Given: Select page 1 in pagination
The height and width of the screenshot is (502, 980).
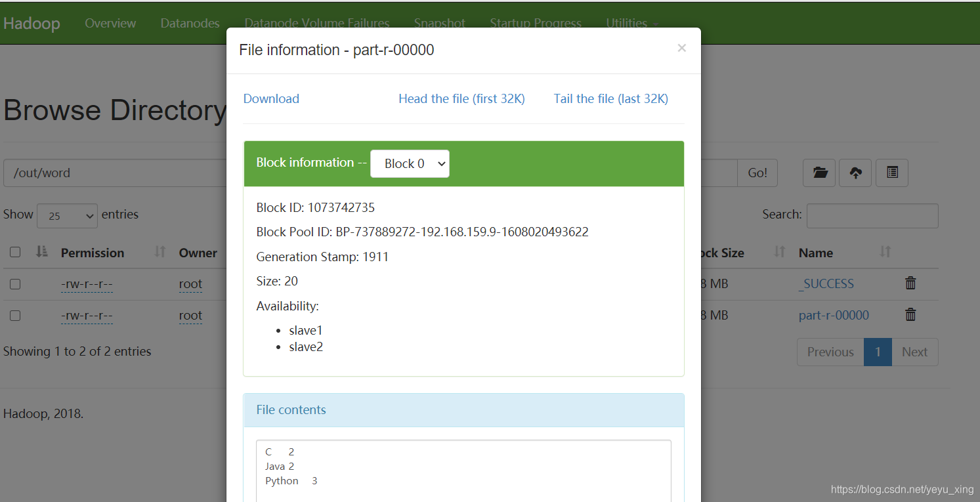Looking at the screenshot, I should [878, 352].
